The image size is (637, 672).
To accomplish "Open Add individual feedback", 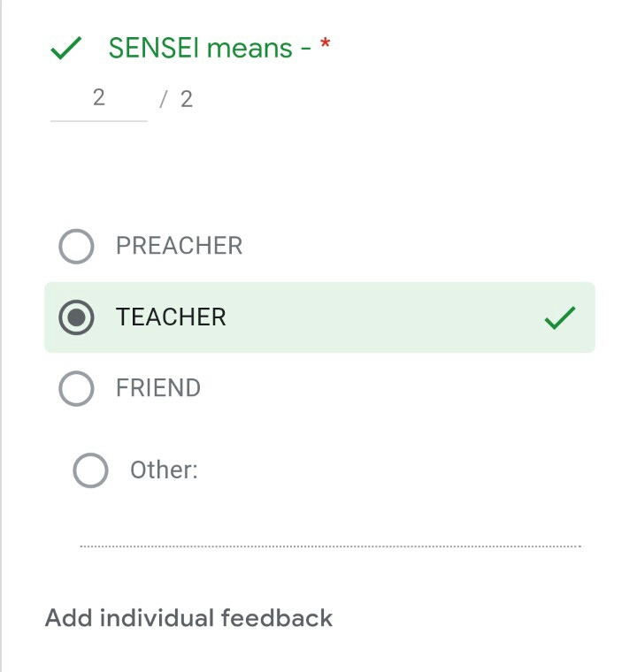I will click(188, 617).
